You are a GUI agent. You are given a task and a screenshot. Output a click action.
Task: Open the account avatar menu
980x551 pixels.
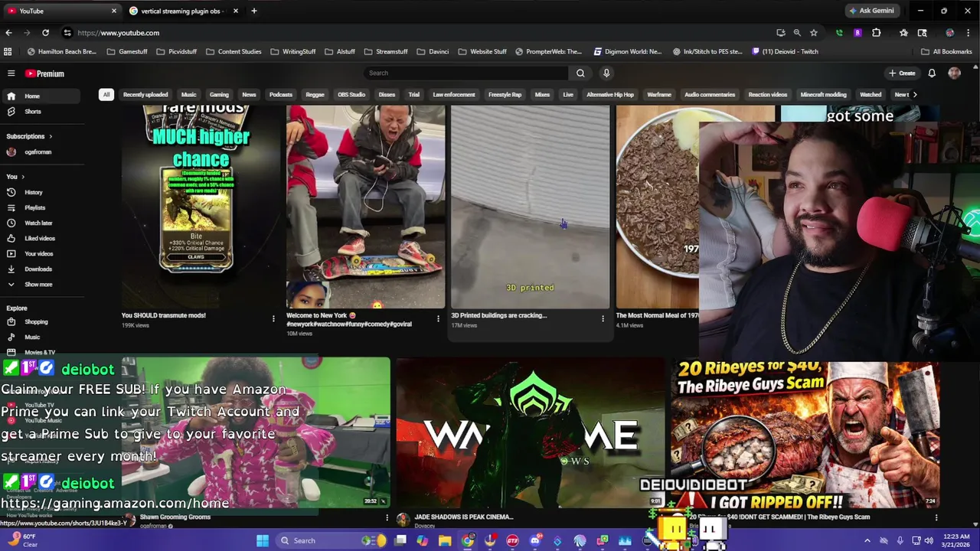(954, 73)
